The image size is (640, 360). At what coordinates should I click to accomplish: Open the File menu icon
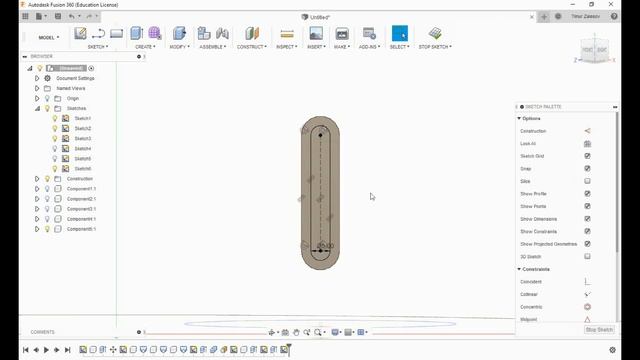40,16
